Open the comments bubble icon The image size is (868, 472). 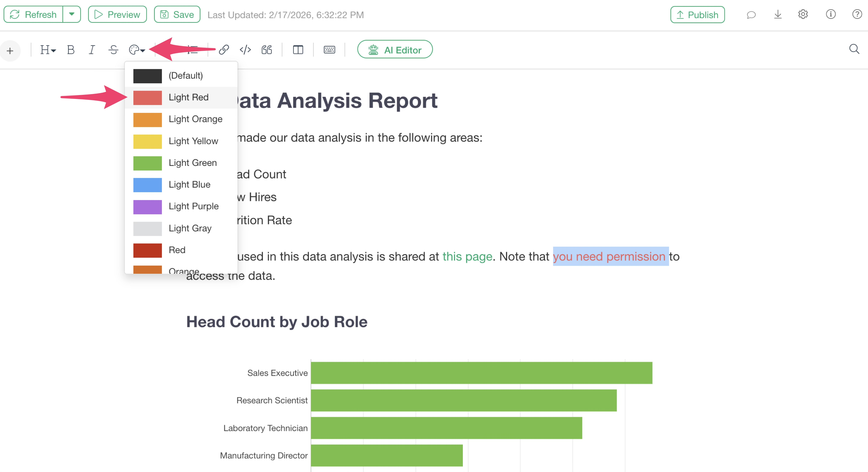pos(751,14)
